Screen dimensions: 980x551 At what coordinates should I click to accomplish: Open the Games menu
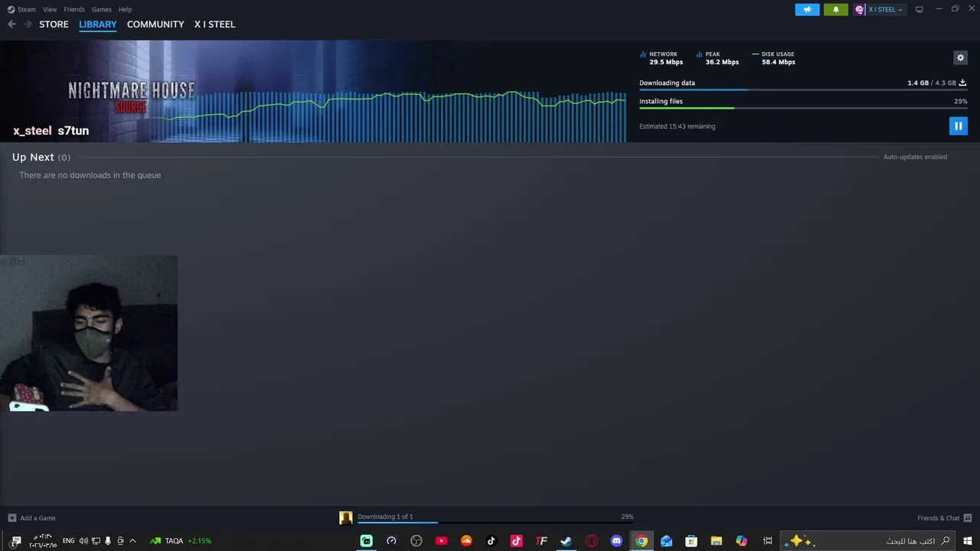coord(101,9)
